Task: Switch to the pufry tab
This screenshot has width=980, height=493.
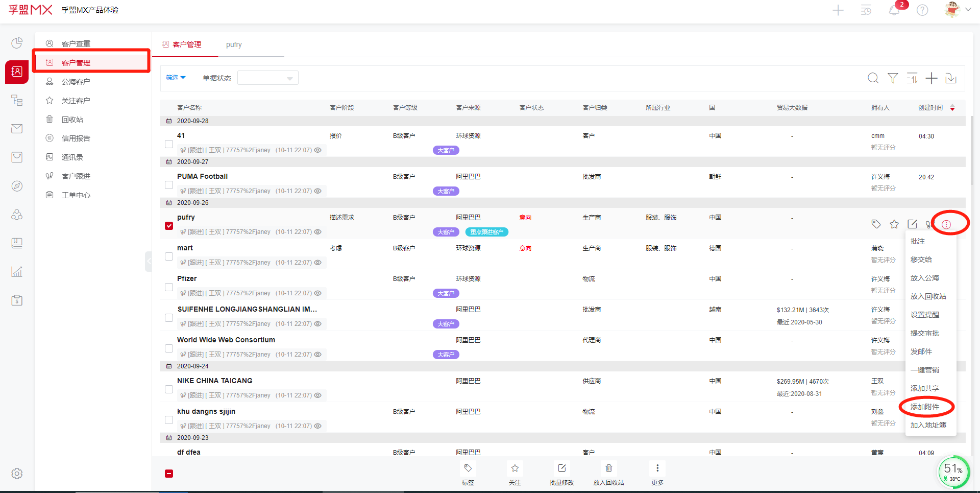Action: click(x=234, y=44)
